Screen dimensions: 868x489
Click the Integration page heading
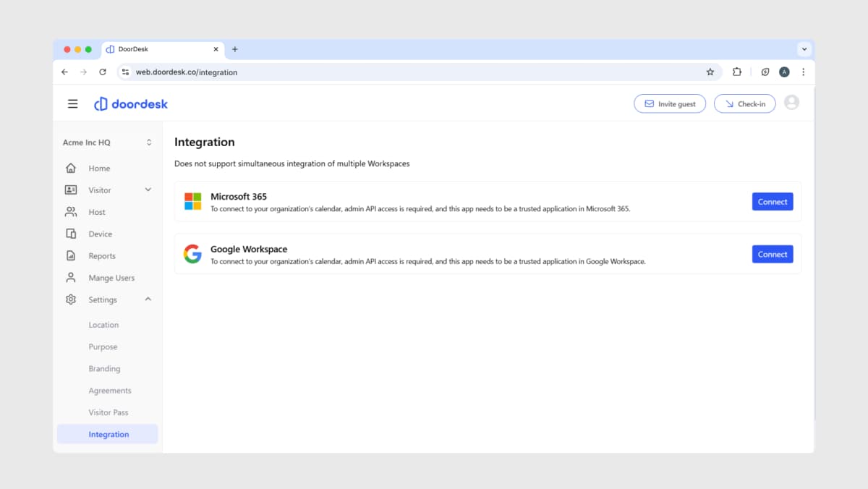point(205,142)
